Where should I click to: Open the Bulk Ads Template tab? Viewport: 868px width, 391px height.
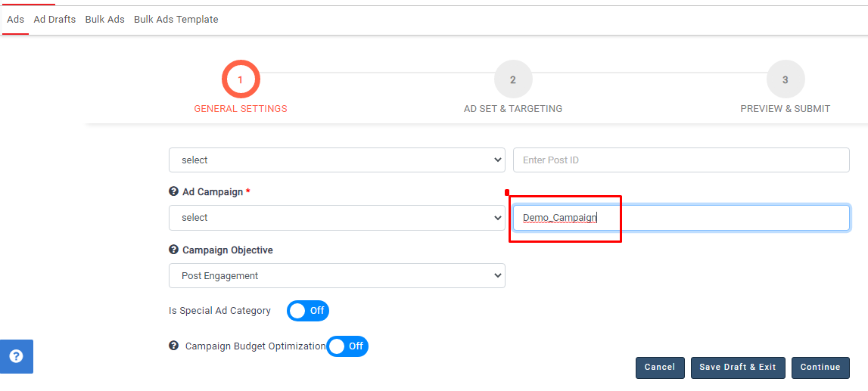[176, 20]
